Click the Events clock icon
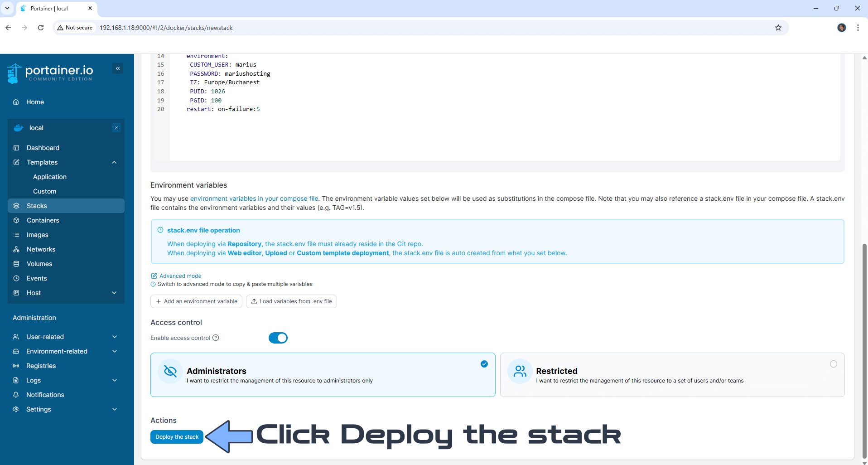 click(x=16, y=278)
